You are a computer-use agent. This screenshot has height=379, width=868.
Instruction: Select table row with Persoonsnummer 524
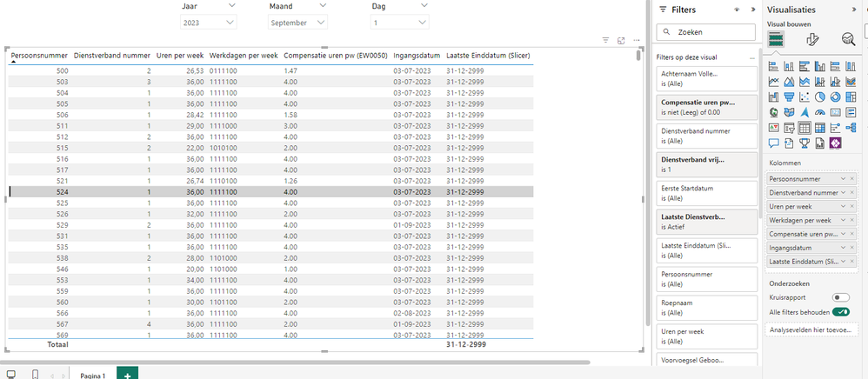[x=271, y=192]
